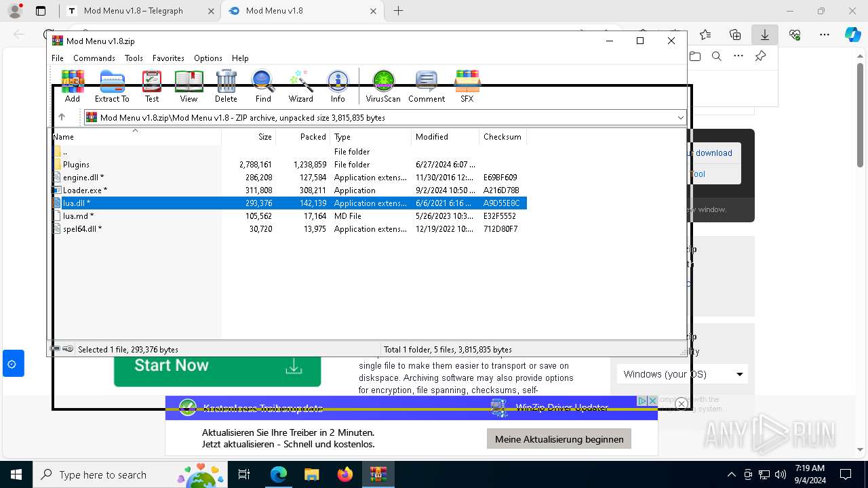Screen dimensions: 868x488
Task: Click the Test archive icon
Action: coord(152,86)
